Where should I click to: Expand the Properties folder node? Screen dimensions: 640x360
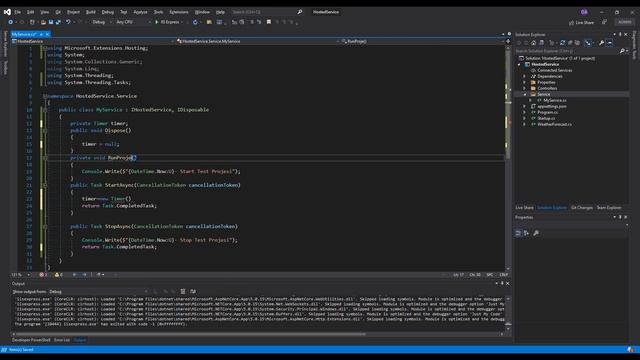(x=524, y=82)
